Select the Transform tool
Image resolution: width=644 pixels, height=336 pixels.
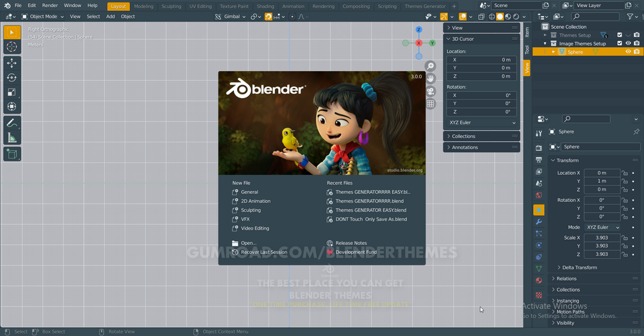(12, 106)
